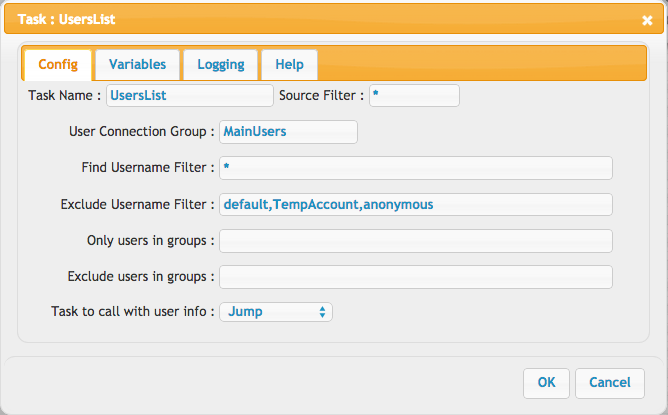Screen dimensions: 668x415
Task: Switch to the Config tab
Action: (58, 65)
